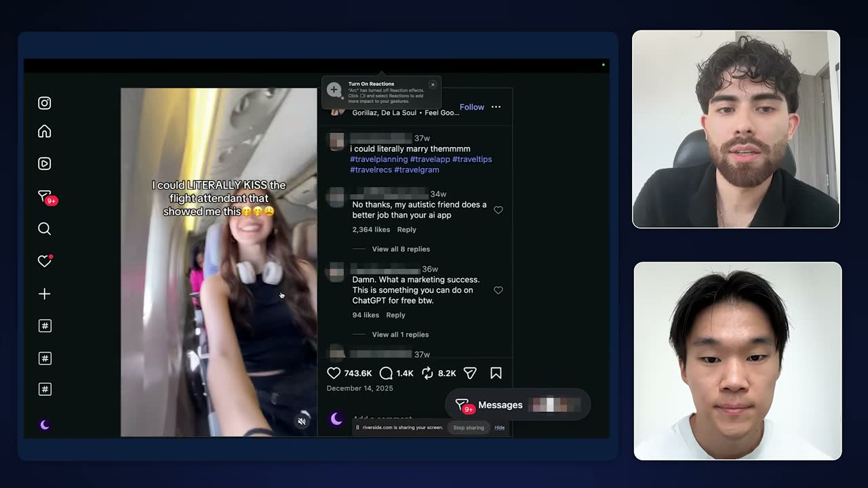Expand View all 8 replies
Viewport: 868px width, 488px height.
click(x=401, y=249)
